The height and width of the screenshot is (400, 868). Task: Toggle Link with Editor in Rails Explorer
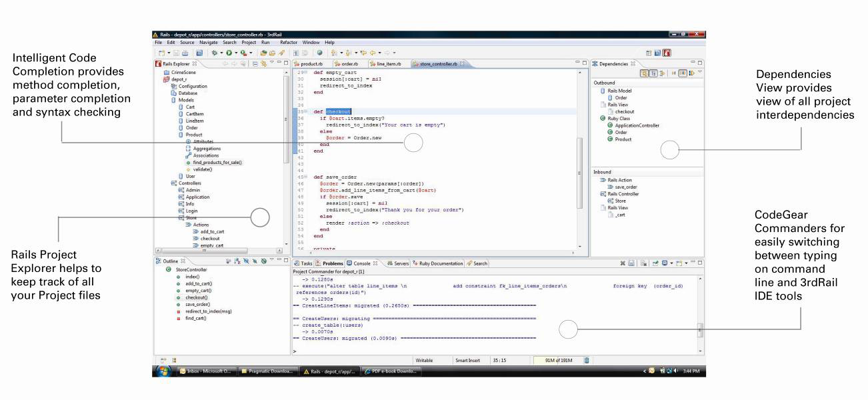264,64
